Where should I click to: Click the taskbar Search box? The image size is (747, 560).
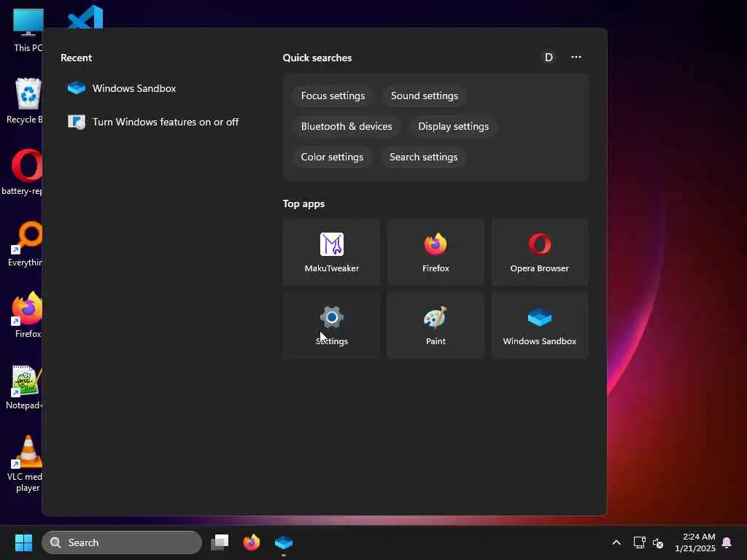click(x=122, y=542)
